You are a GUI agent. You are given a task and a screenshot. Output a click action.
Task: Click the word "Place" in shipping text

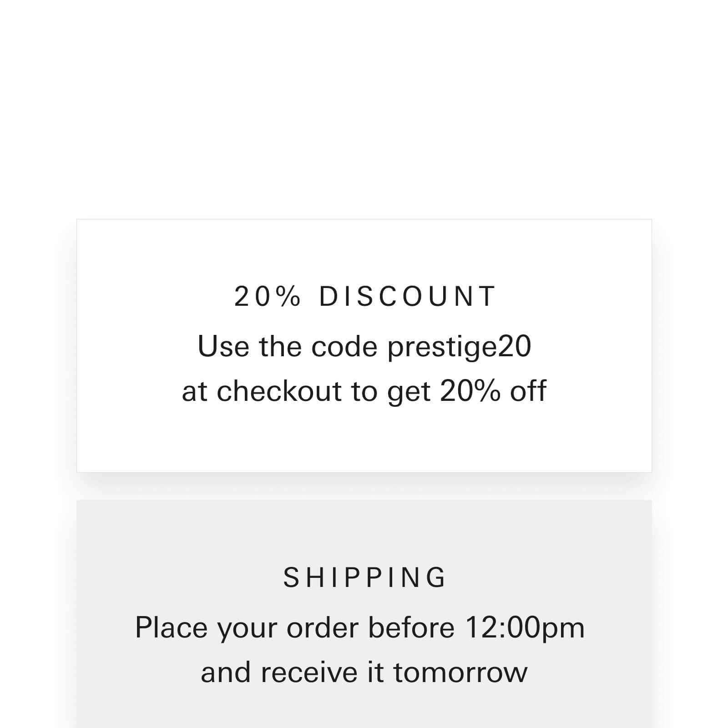171,628
